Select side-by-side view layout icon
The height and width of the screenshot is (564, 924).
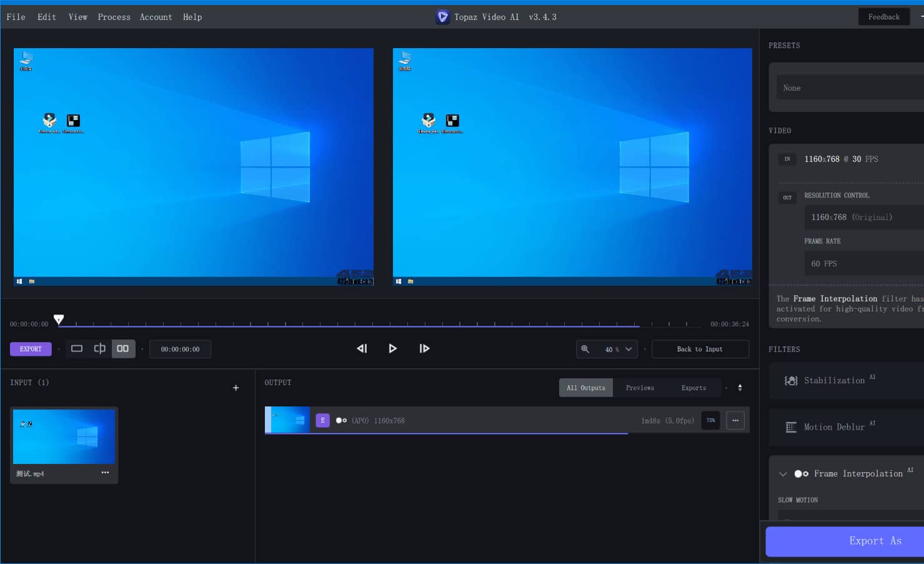click(123, 349)
